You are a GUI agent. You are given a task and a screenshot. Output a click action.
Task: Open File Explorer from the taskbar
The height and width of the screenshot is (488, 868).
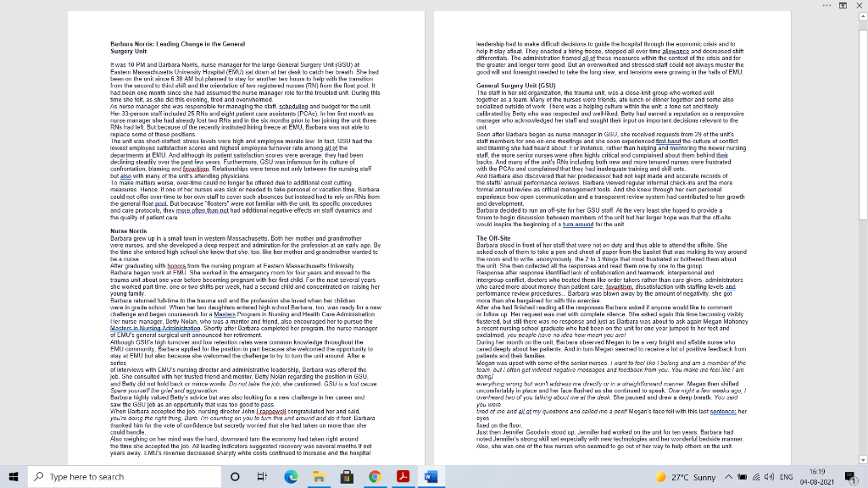coord(319,476)
